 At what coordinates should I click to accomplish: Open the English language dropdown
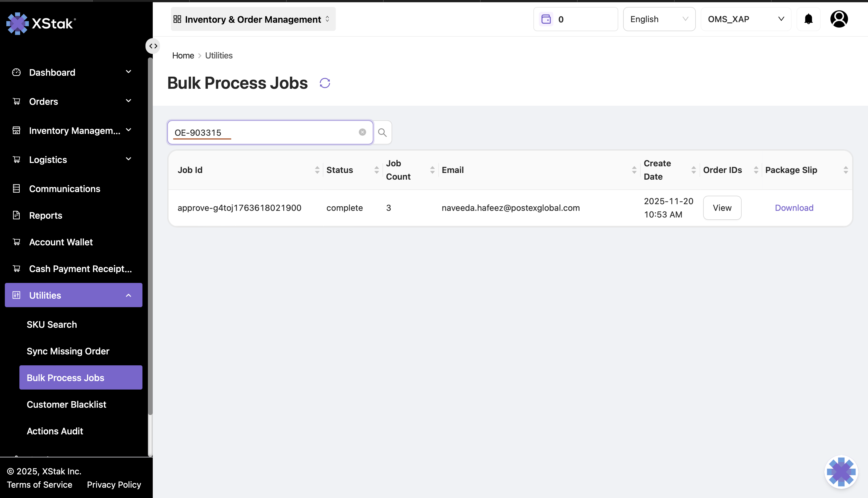tap(659, 19)
